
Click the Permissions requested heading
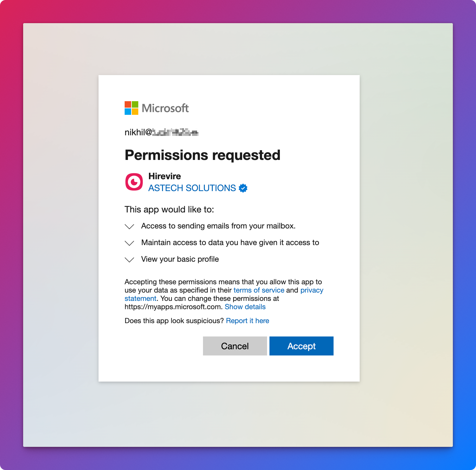tap(202, 155)
